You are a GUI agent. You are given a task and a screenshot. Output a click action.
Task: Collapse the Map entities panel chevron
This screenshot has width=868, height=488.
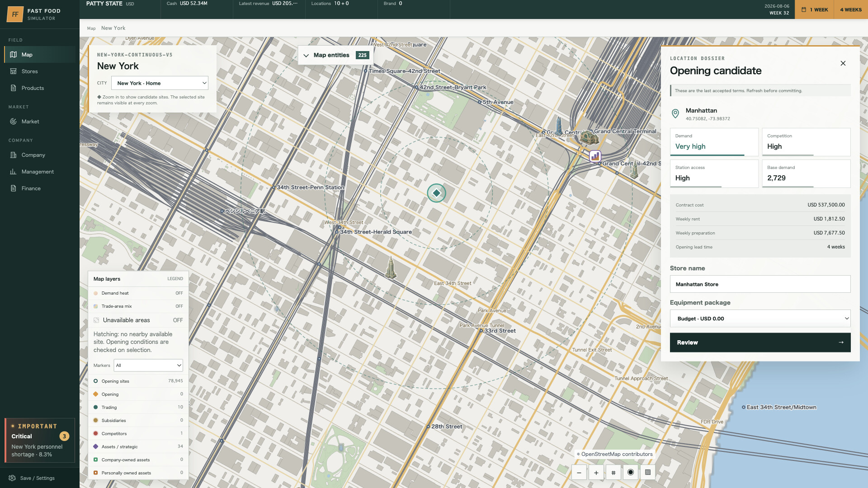(x=306, y=56)
